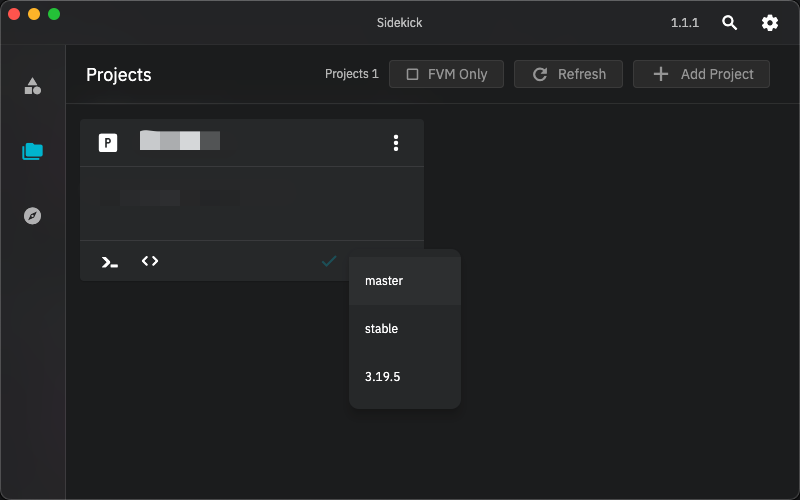This screenshot has width=800, height=500.
Task: Click the search magnifier icon
Action: coord(730,23)
